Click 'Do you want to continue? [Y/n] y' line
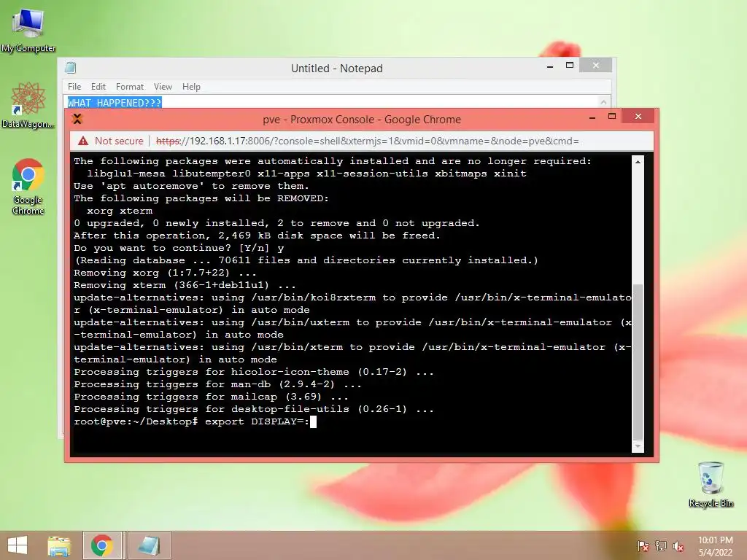The height and width of the screenshot is (560, 747). (x=179, y=248)
